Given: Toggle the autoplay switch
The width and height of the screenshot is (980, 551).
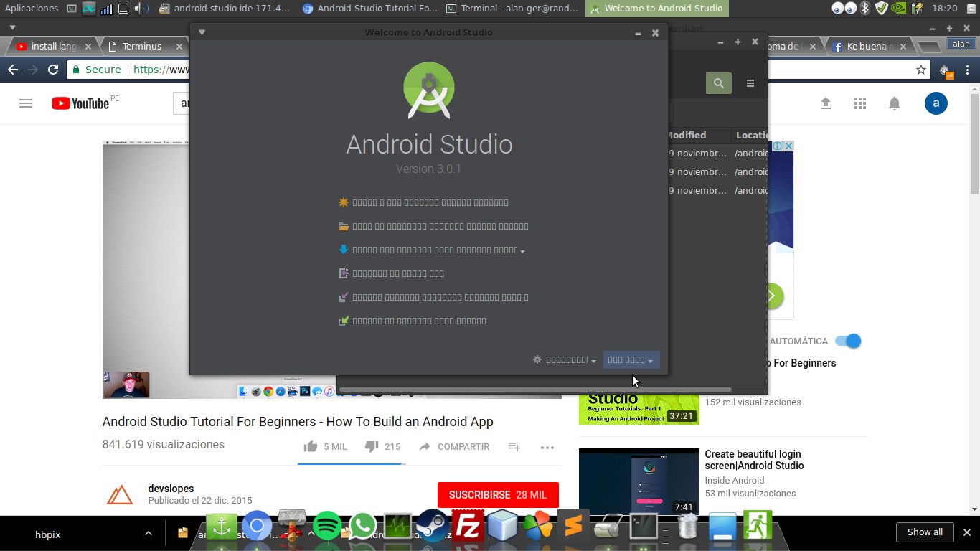Looking at the screenshot, I should pos(848,341).
